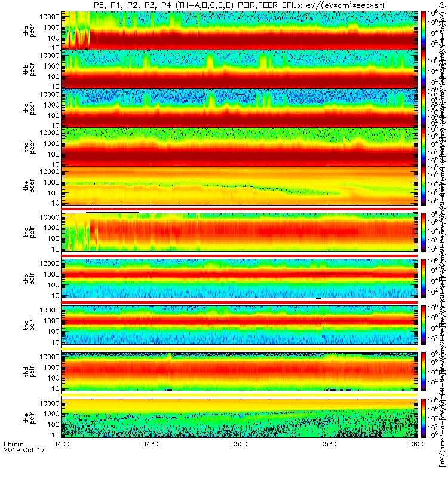The image size is (448, 478).
Task: Click the tha peer panel color bar
Action: (x=424, y=30)
